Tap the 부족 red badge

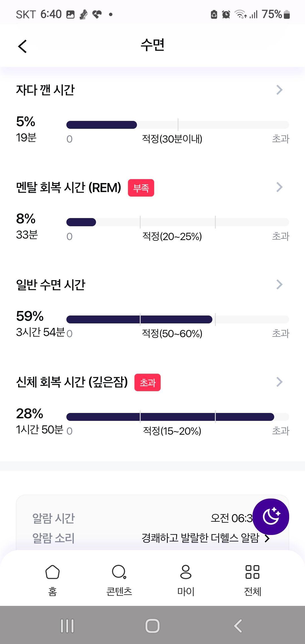[x=141, y=188]
